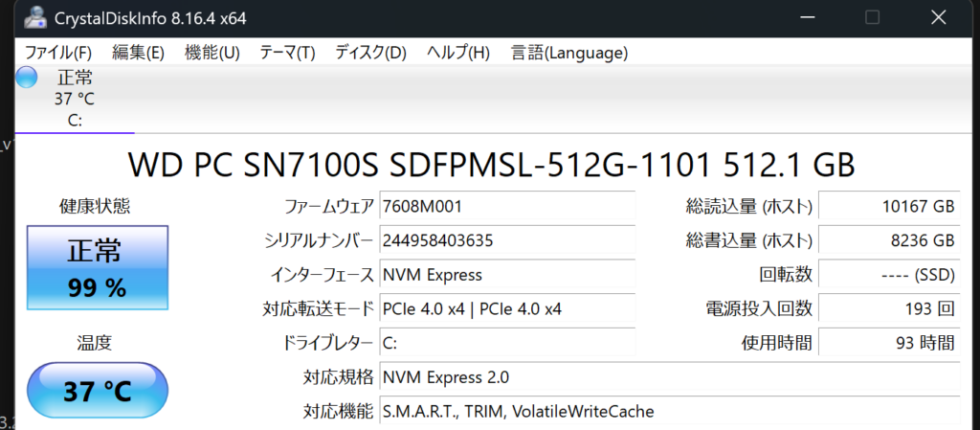This screenshot has width=980, height=430.
Task: Open the テーマ(T) menu
Action: 287,52
